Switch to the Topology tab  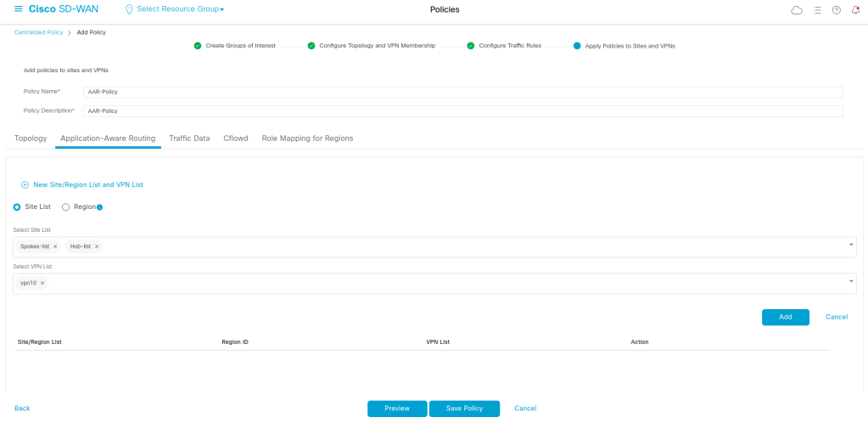click(31, 138)
